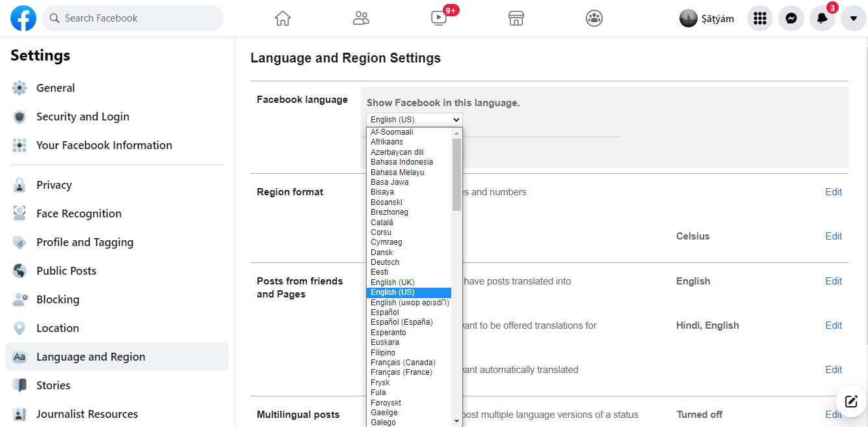Click the Language and Region Aa icon
Image resolution: width=868 pixels, height=427 pixels.
pyautogui.click(x=20, y=357)
